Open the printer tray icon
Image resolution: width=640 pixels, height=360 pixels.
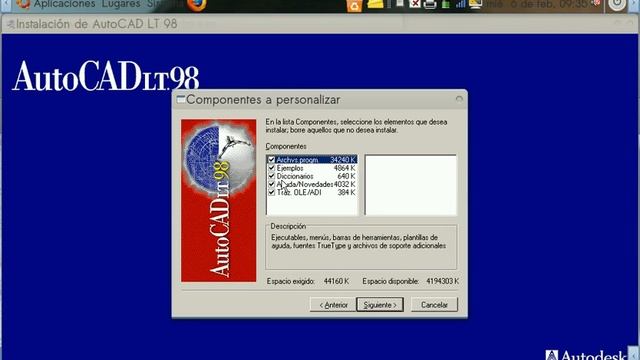coord(430,4)
